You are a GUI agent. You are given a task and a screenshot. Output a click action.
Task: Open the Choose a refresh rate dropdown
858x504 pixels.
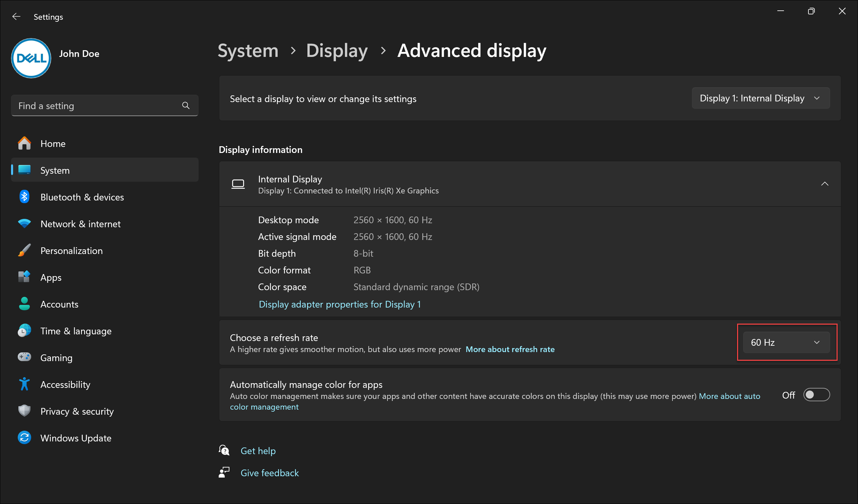tap(785, 342)
